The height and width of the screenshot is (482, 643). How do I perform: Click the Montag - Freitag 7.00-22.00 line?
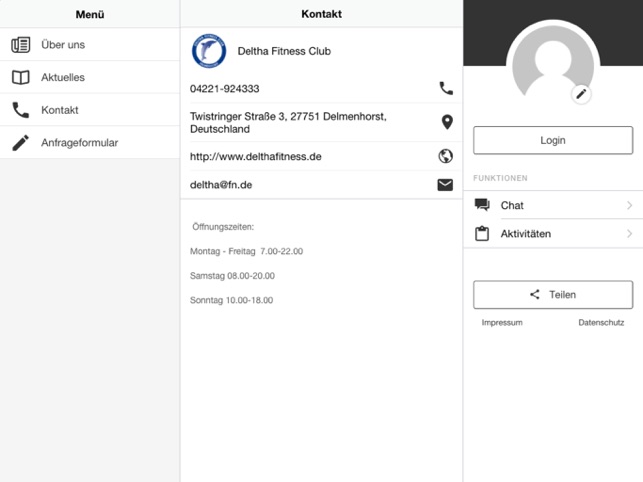[x=246, y=251]
